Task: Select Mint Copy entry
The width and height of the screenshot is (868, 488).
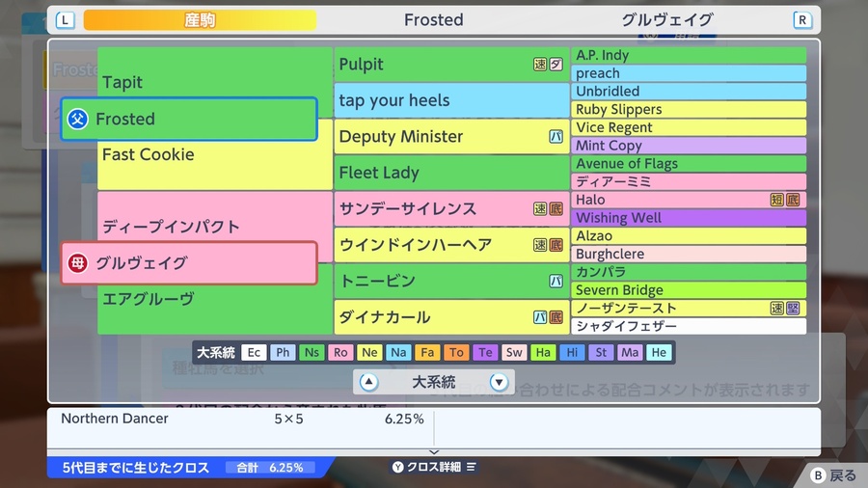Action: [689, 146]
